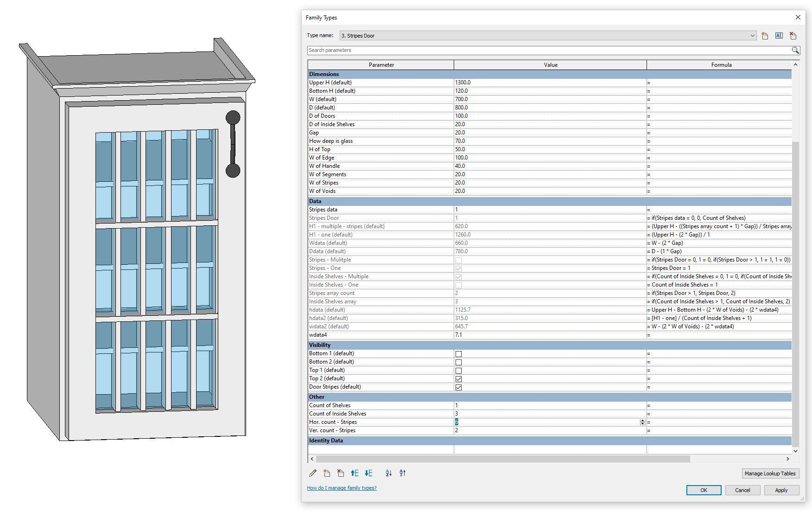Tick the Top 1 (default) checkbox

coord(458,371)
